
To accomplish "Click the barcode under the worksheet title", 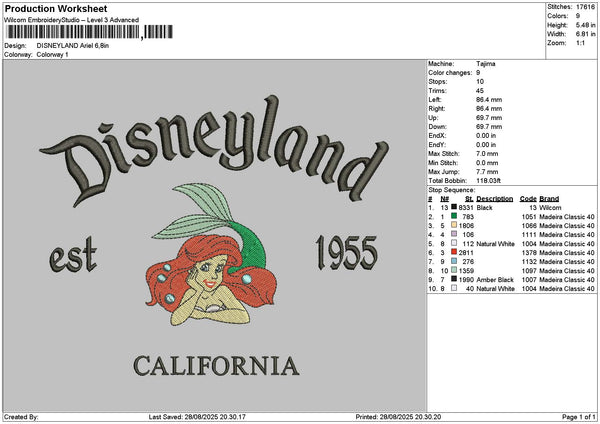I will pos(88,32).
